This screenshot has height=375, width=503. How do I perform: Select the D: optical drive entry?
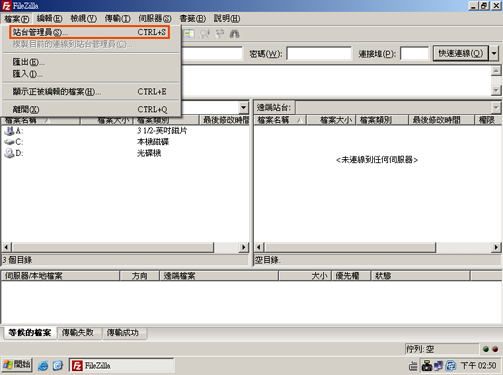(x=14, y=153)
